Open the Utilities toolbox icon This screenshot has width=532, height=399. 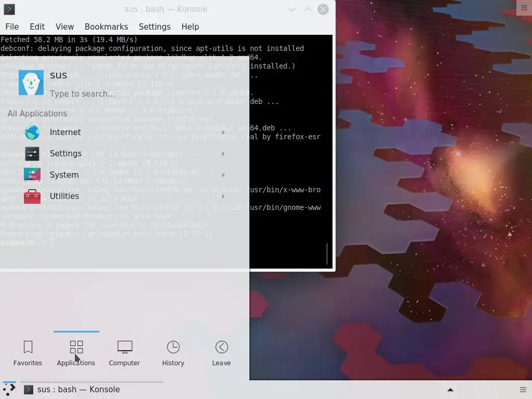[32, 196]
